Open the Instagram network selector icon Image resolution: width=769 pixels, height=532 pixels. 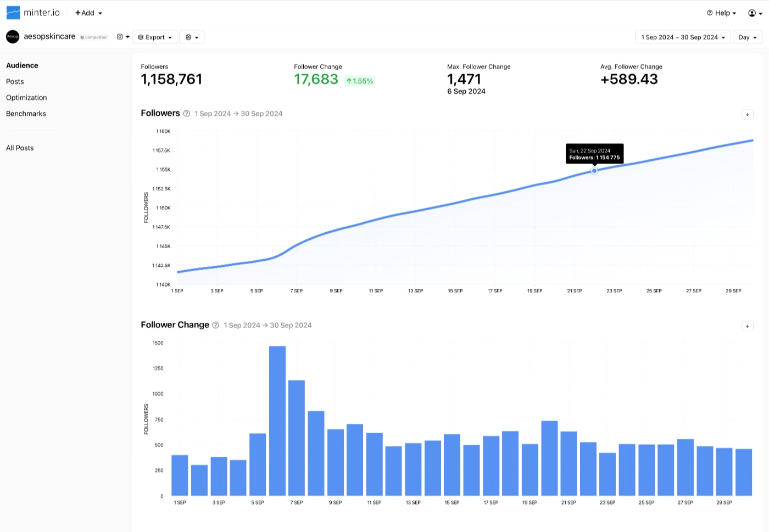123,37
